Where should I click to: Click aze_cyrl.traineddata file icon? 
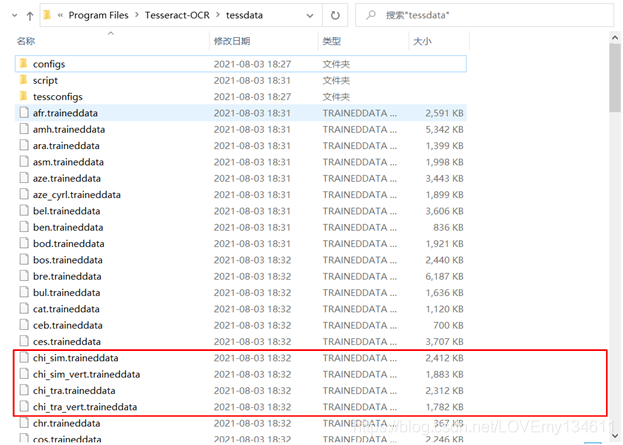tap(24, 194)
